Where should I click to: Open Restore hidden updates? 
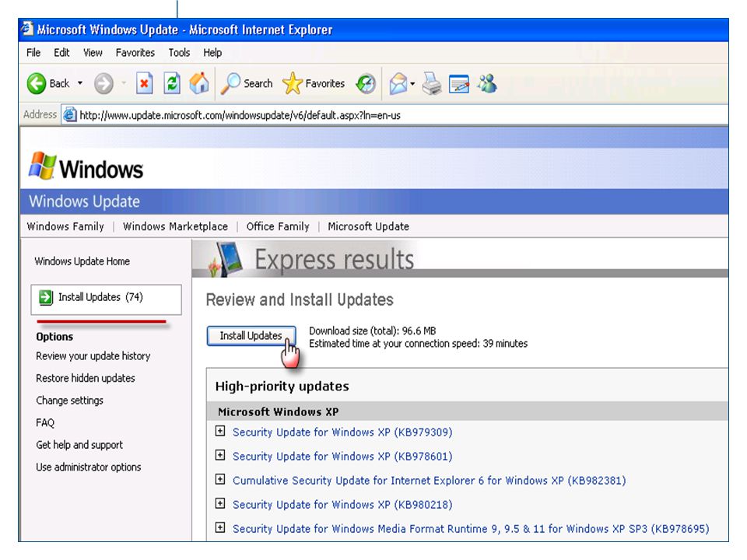tap(86, 378)
